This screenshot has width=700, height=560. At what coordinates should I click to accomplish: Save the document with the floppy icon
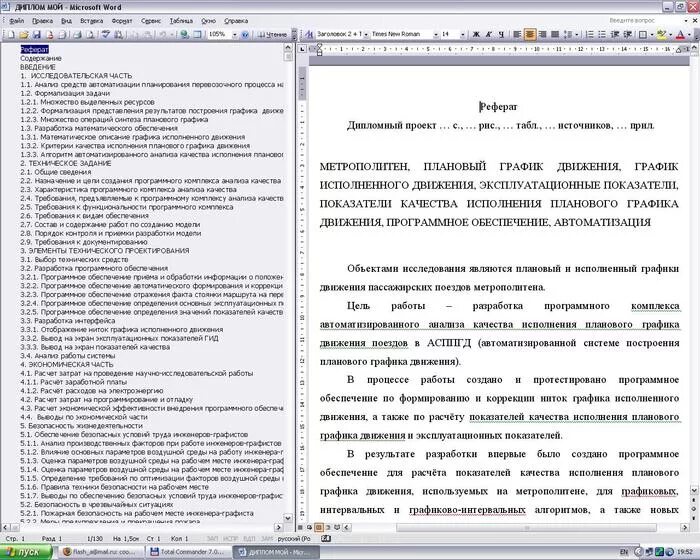37,34
